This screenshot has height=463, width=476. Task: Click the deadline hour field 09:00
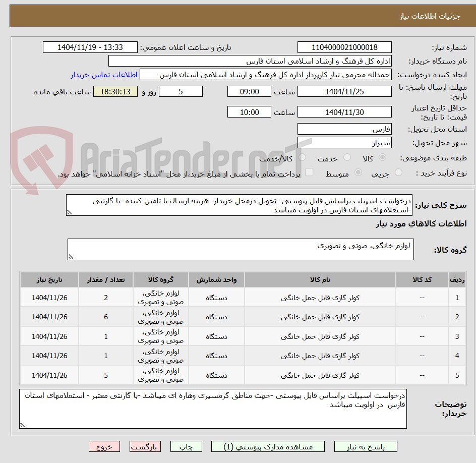tap(249, 91)
